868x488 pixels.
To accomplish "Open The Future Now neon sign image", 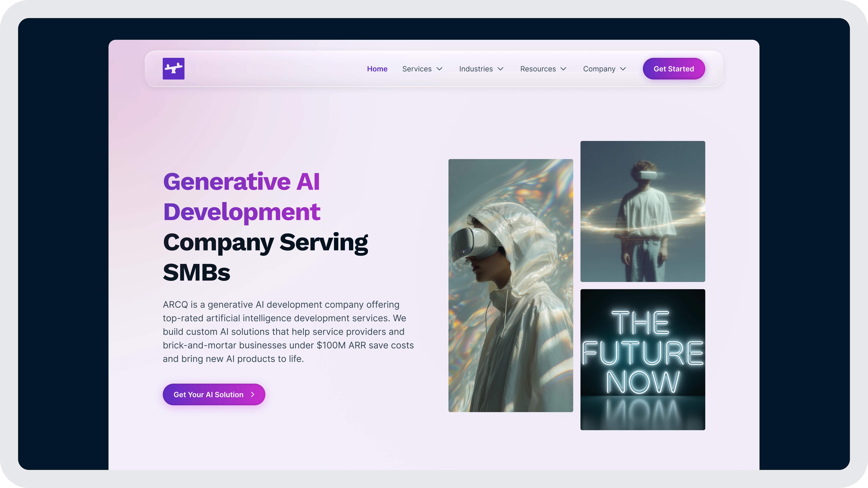I will click(x=643, y=359).
